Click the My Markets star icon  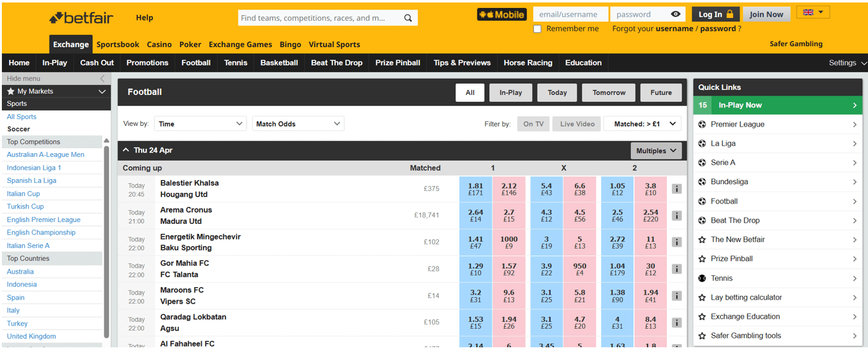click(11, 91)
